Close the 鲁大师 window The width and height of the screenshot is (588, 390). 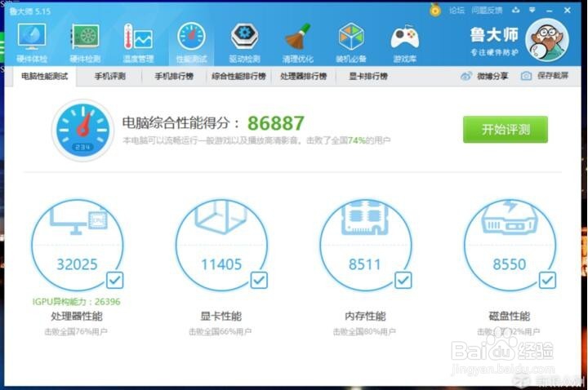pos(568,11)
